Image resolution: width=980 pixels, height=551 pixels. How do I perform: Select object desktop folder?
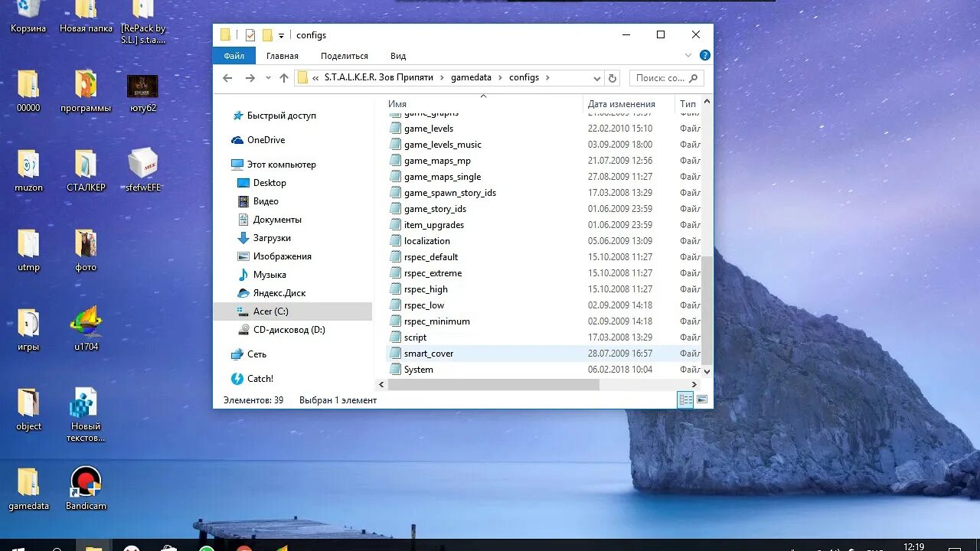pos(28,409)
